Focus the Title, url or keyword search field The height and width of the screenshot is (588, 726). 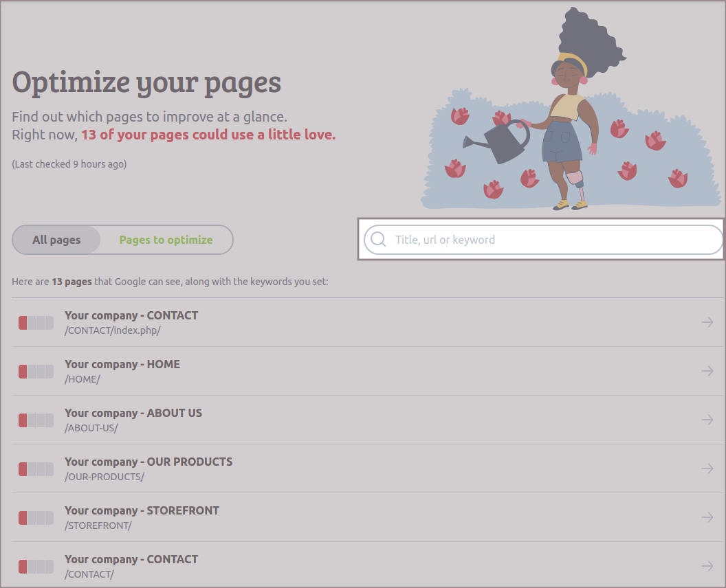[550, 240]
